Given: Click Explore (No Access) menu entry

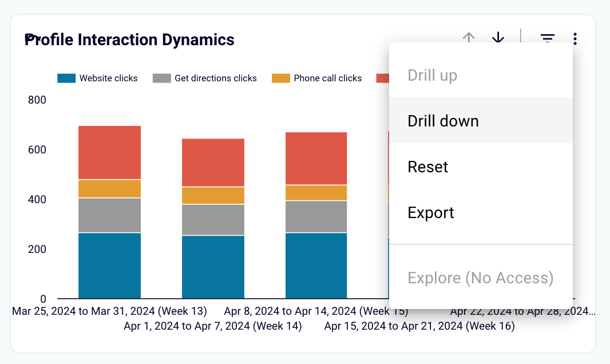Looking at the screenshot, I should (481, 278).
